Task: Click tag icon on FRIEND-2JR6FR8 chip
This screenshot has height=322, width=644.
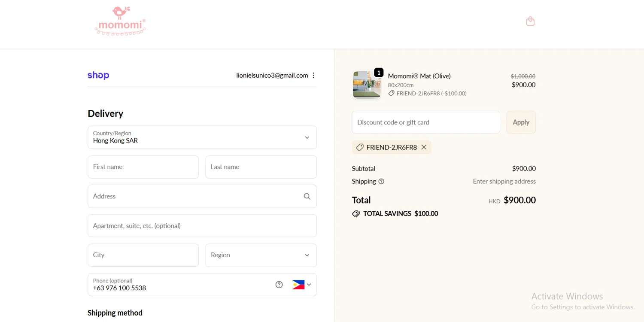Action: [x=360, y=147]
